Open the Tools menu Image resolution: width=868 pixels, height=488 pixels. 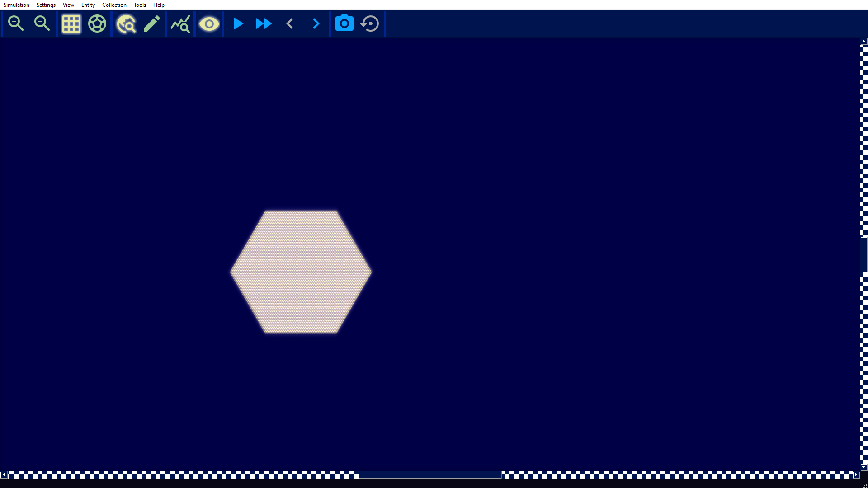point(139,5)
